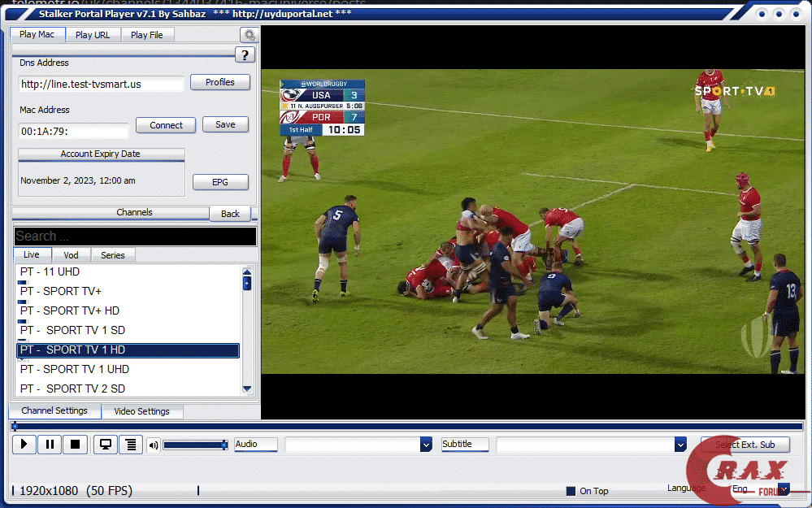Click the 1920x1080 (50 FPS) status text
Image resolution: width=812 pixels, height=508 pixels.
pos(76,491)
